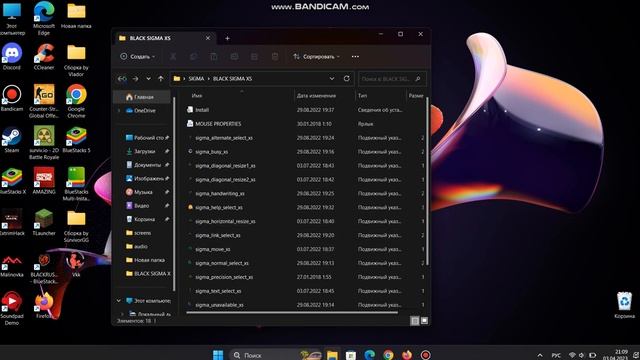Click the Paste icon in Explorer toolbar

[214, 57]
